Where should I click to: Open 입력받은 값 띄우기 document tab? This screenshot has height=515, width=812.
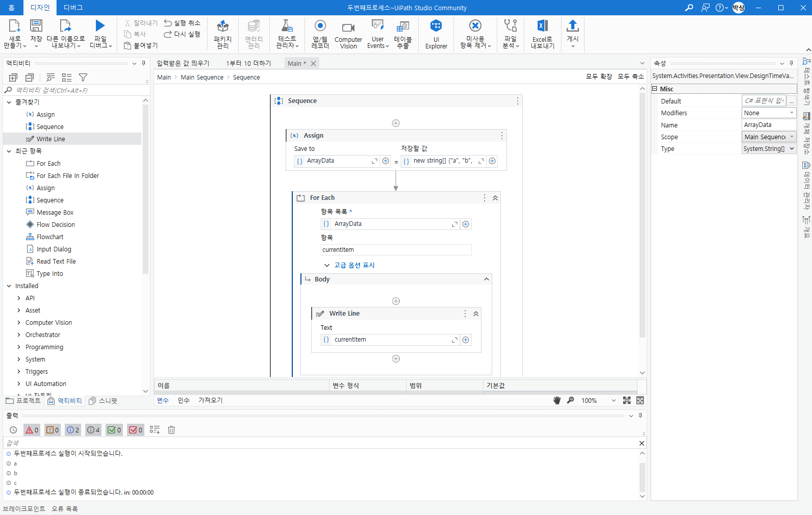[183, 63]
